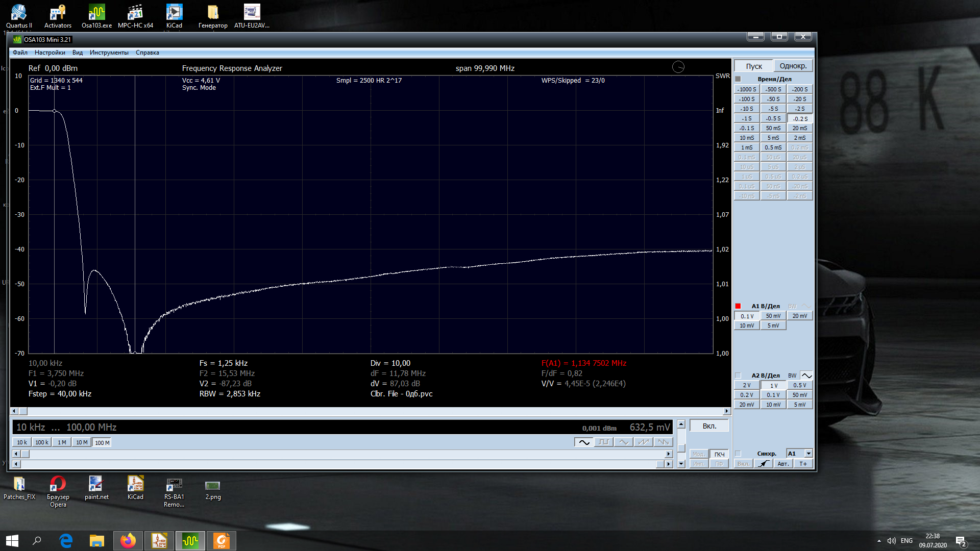Toggle the Время/Дел checkbox
The height and width of the screenshot is (551, 980).
point(738,79)
